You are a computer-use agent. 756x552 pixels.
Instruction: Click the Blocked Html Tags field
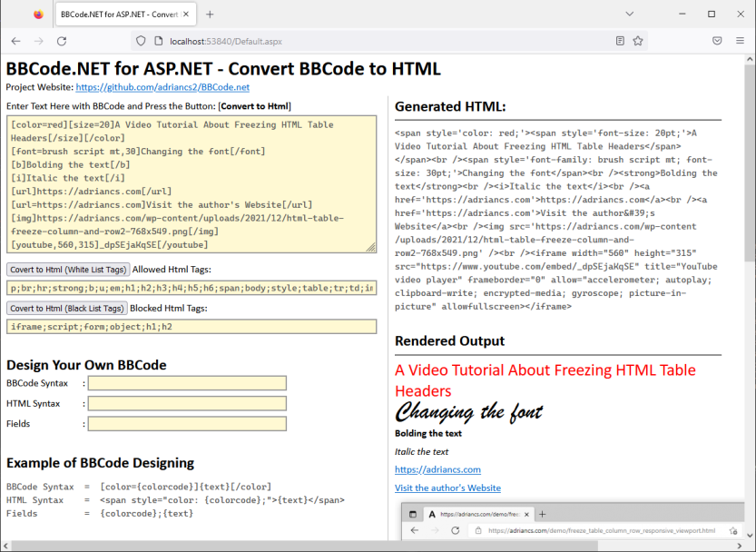[191, 327]
